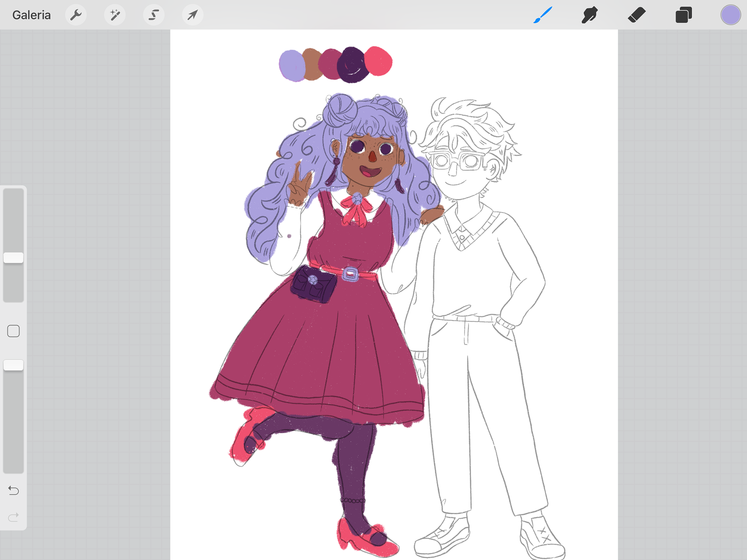The width and height of the screenshot is (747, 560).
Task: Open the active lilac color picker
Action: [x=731, y=15]
